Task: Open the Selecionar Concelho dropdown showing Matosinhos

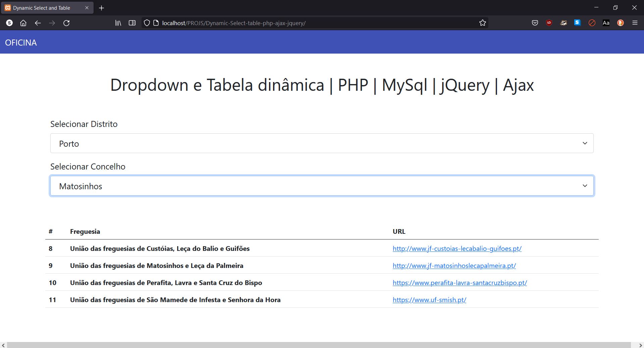Action: 322,186
